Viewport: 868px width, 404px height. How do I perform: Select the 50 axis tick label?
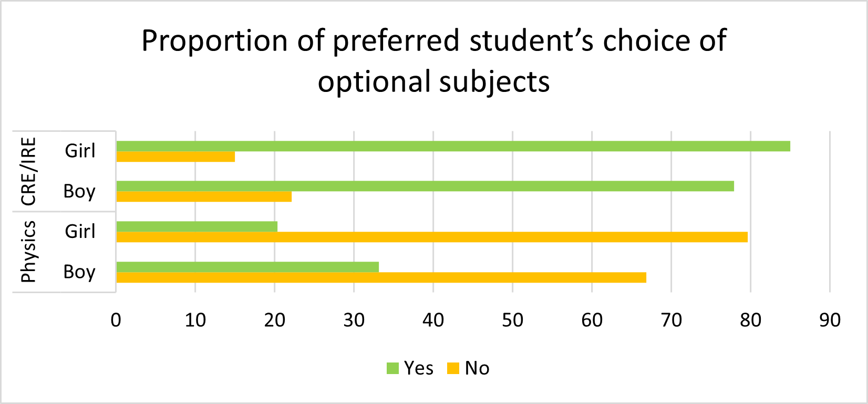512,319
